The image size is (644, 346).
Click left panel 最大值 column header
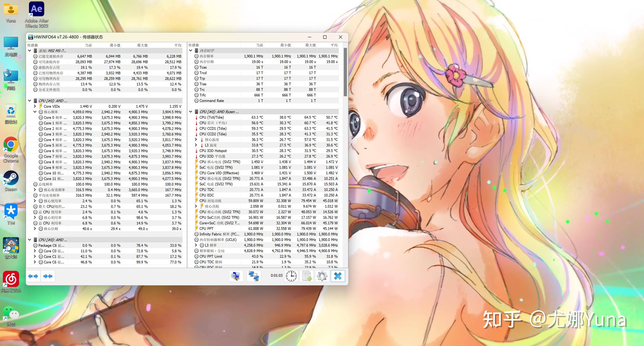pyautogui.click(x=135, y=45)
